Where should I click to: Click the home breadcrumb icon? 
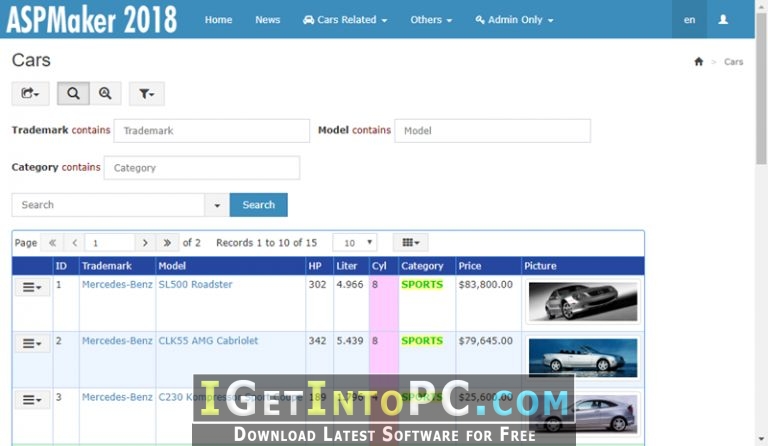point(698,61)
